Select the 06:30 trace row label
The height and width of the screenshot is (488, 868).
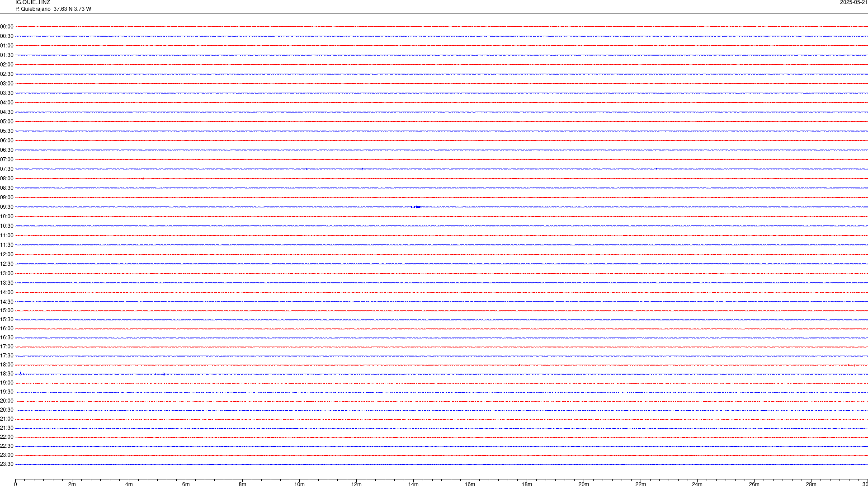tap(7, 150)
